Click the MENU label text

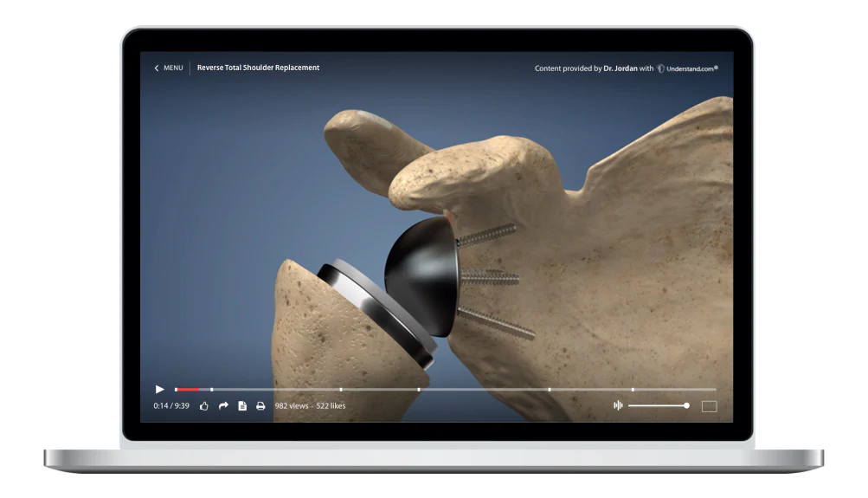coord(173,68)
